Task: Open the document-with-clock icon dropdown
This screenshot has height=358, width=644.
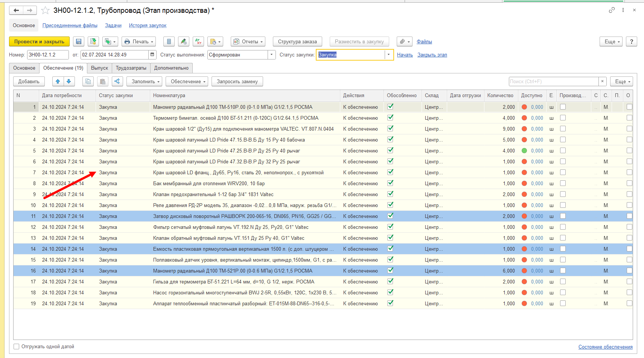Action: pyautogui.click(x=215, y=41)
